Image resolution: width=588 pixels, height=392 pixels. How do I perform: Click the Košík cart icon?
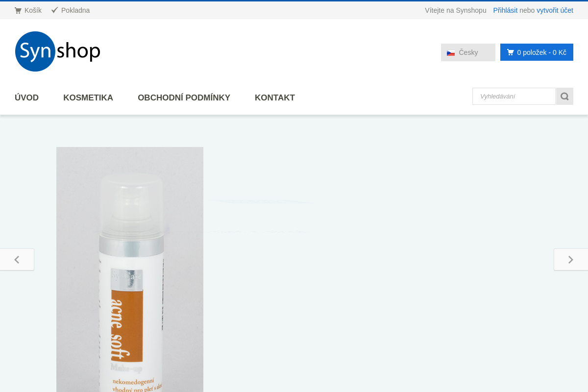coord(18,10)
